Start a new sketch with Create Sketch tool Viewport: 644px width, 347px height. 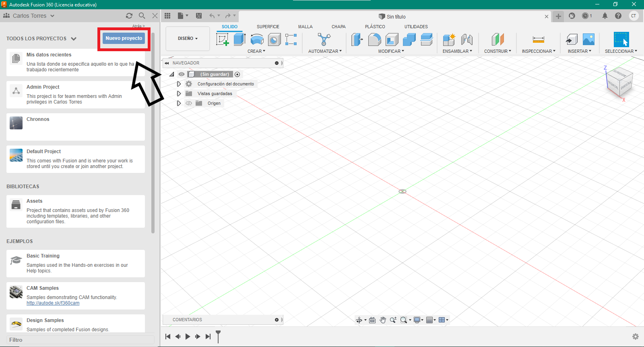(x=223, y=39)
